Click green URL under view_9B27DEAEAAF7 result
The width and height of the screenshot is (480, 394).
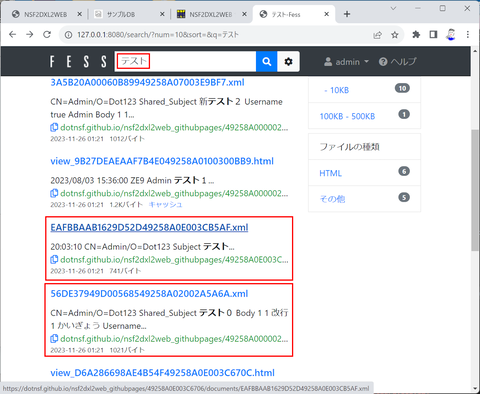point(174,193)
